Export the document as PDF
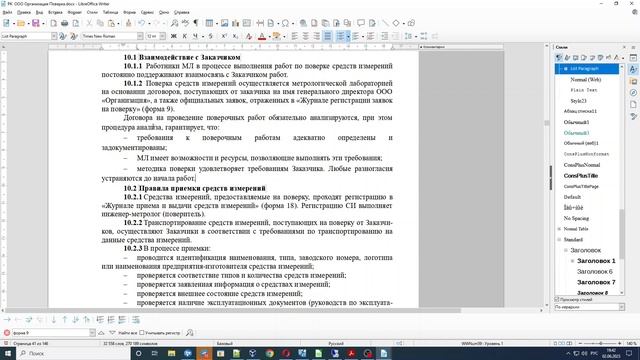The image size is (640, 360). 53,23
